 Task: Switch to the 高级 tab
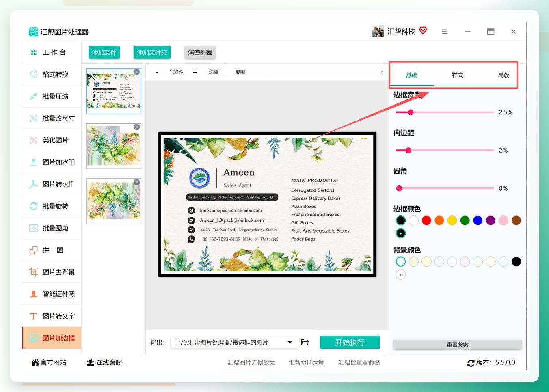tap(504, 75)
